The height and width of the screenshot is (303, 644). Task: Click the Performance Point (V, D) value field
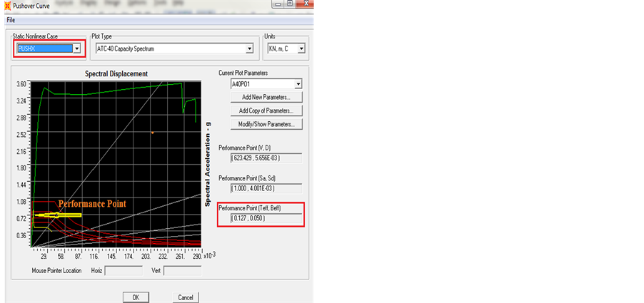[266, 158]
